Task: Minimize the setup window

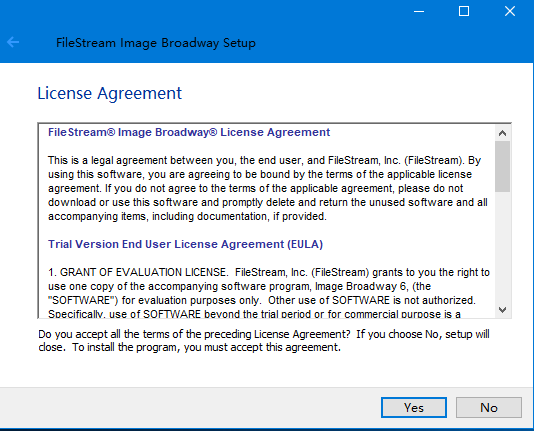Action: pyautogui.click(x=419, y=12)
